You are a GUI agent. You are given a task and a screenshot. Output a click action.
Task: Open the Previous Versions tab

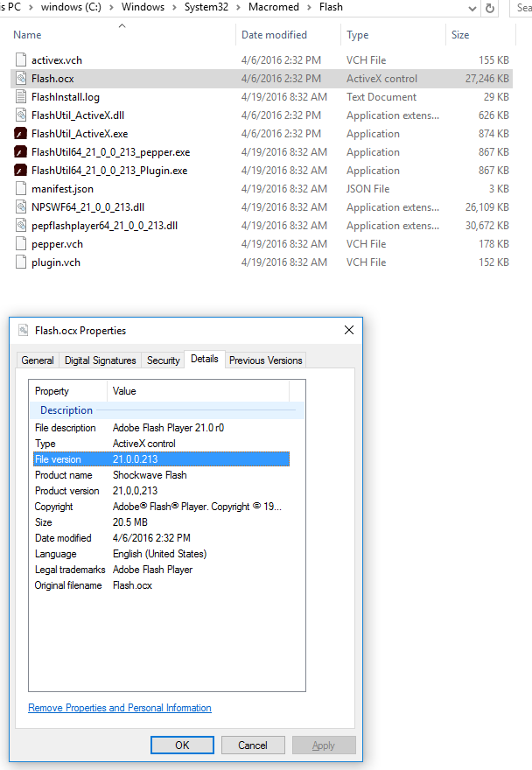click(x=265, y=360)
